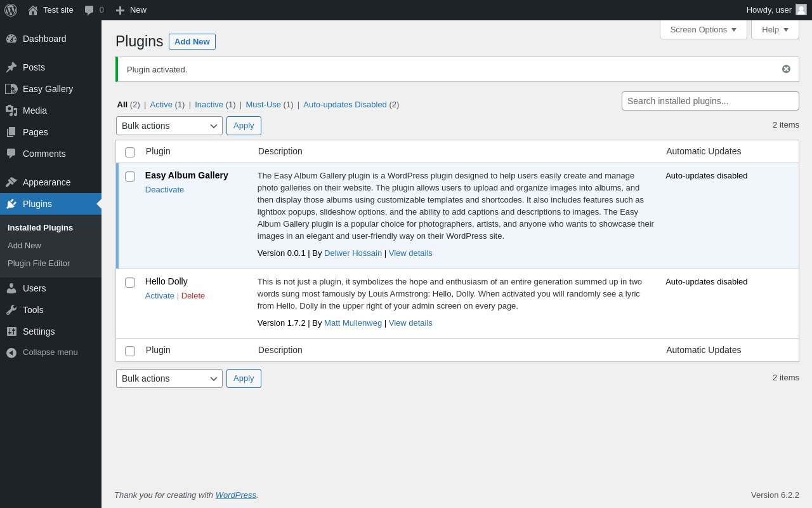Click the top Apply button
The height and width of the screenshot is (508, 812).
coord(244,126)
